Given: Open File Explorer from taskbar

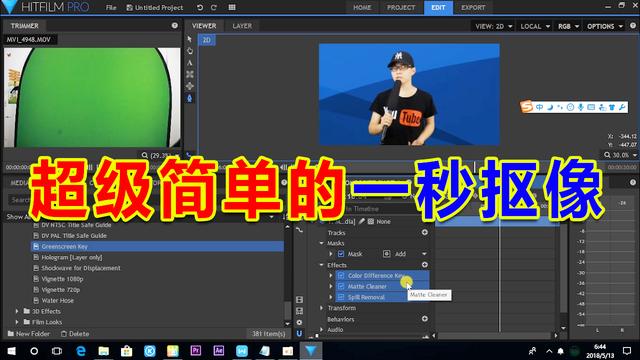Looking at the screenshot, I should (104, 351).
